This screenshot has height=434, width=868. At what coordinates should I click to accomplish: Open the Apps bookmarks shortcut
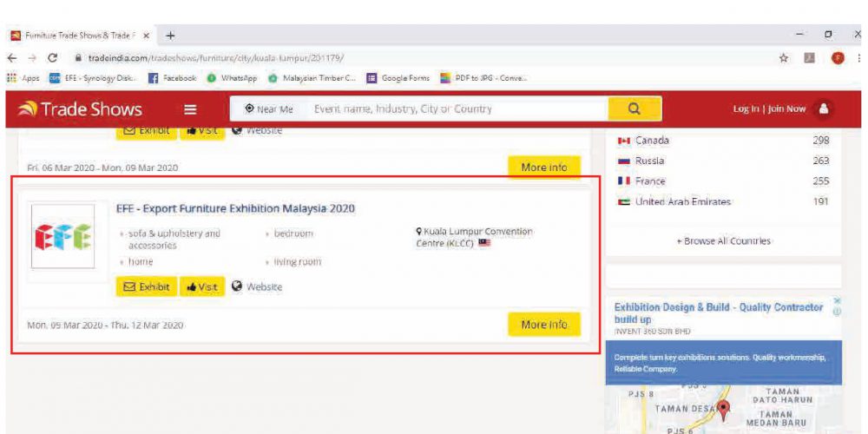pos(23,78)
